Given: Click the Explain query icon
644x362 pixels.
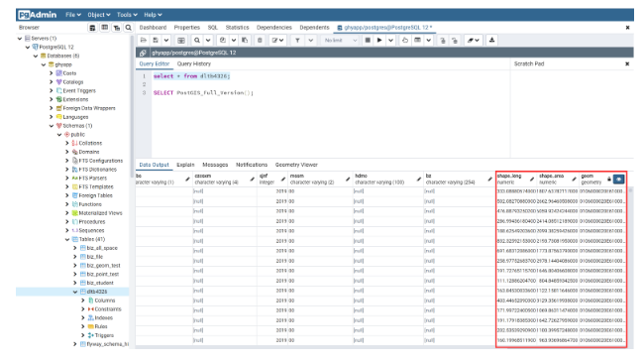Looking at the screenshot, I should pyautogui.click(x=405, y=41).
